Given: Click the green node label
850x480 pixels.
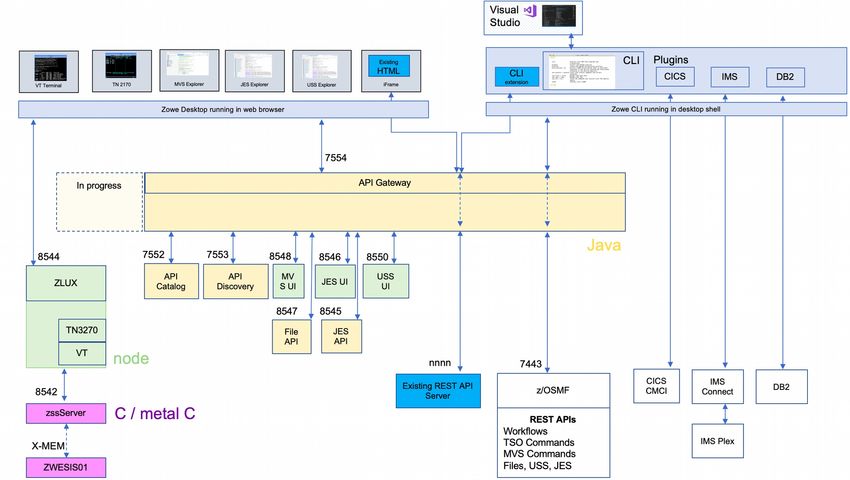Looking at the screenshot, I should click(x=131, y=359).
